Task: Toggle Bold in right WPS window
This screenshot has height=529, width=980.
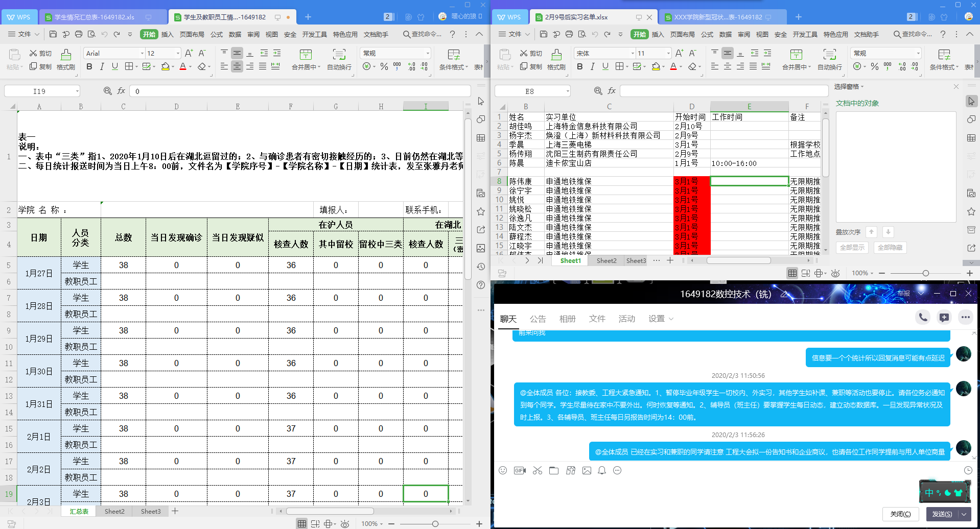Action: (580, 66)
